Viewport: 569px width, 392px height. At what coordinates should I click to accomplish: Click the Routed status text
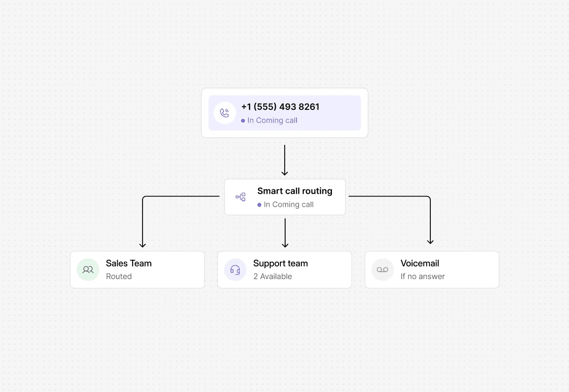pos(119,276)
